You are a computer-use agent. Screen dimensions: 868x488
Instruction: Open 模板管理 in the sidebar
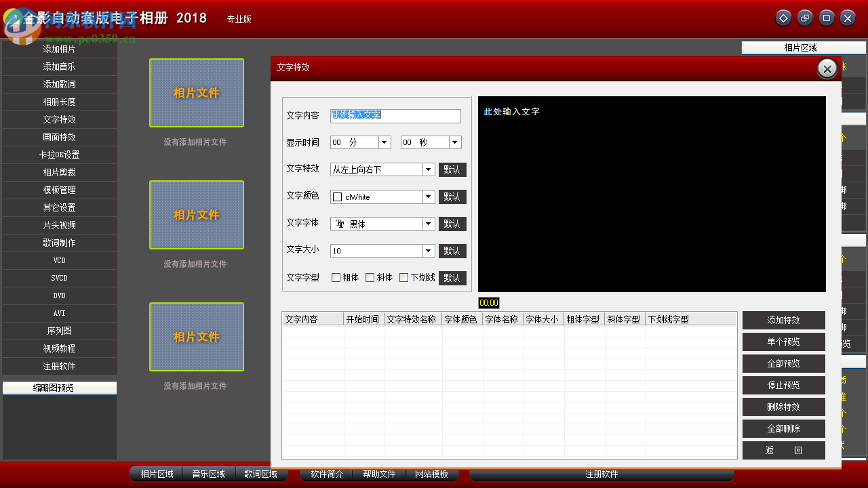pyautogui.click(x=59, y=190)
